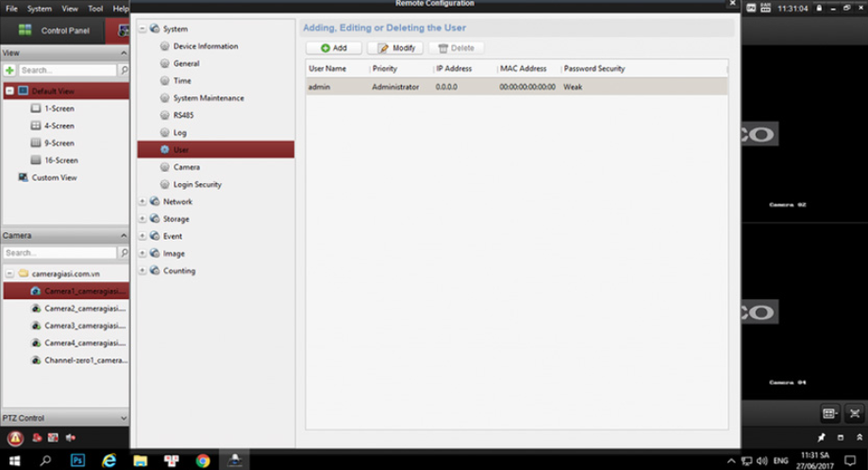Screen dimensions: 868x470
Task: Open the Tool menu
Action: coord(95,8)
